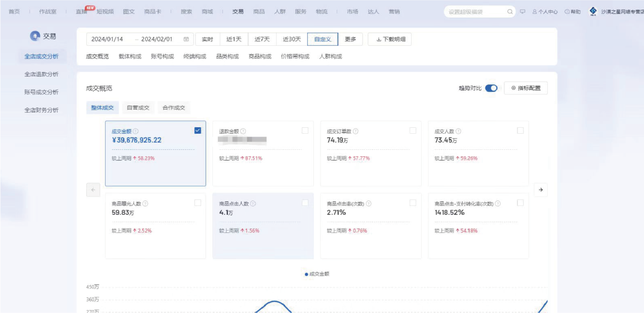Open 全店退款分析 in sidebar
644x313 pixels.
tap(41, 74)
